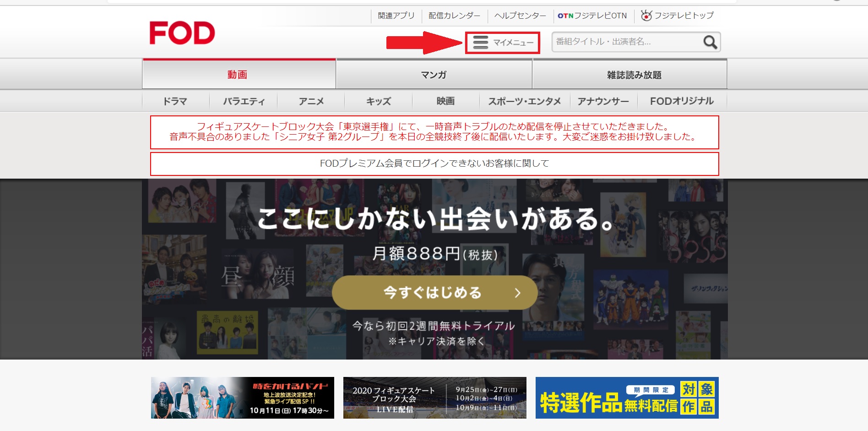Open FODプレミアム会員 login problem notice
This screenshot has height=431, width=868.
point(434,164)
